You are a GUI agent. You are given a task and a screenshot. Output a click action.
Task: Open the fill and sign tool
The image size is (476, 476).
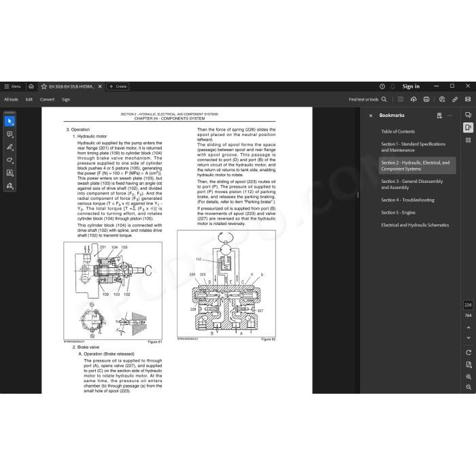[x=10, y=186]
